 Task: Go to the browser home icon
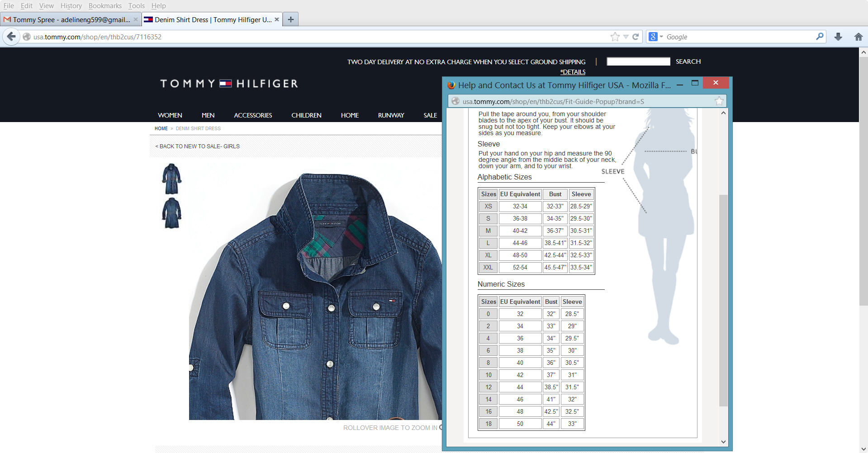pos(858,37)
